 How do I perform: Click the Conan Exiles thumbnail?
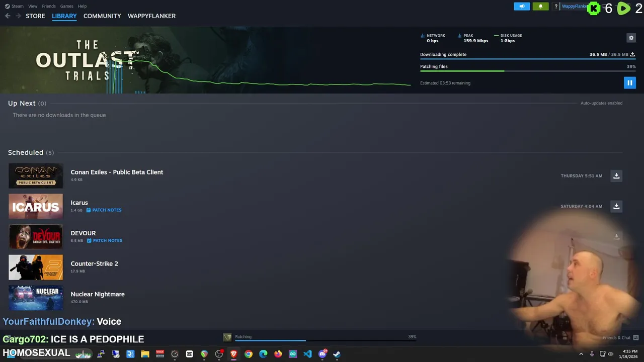[36, 176]
